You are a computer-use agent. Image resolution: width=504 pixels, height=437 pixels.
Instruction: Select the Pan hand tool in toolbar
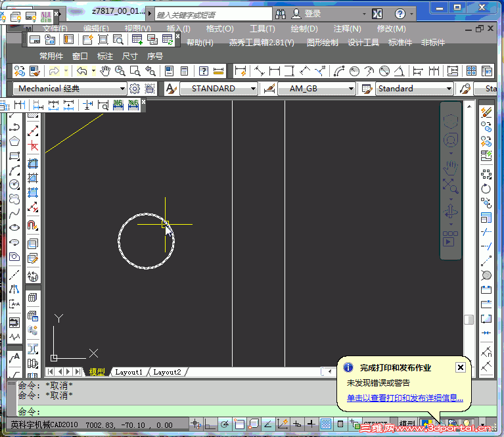[x=104, y=71]
